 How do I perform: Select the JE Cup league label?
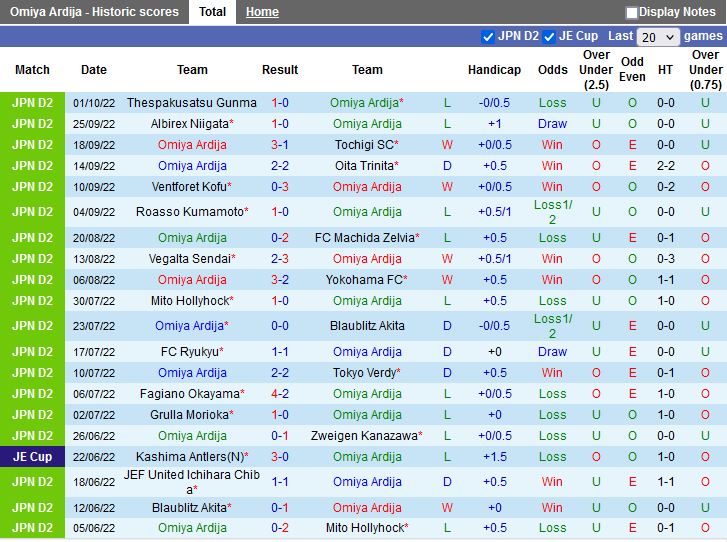[32, 457]
